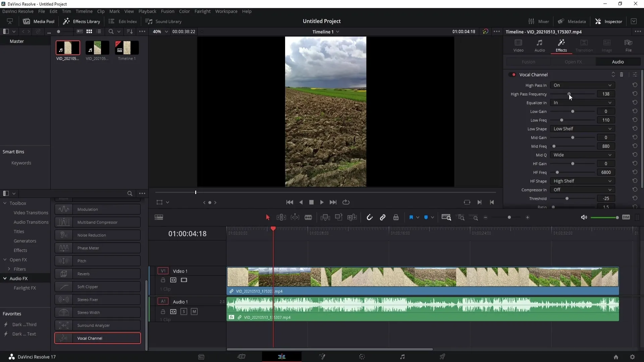Click the Full Extent Zoom icon

point(446,218)
